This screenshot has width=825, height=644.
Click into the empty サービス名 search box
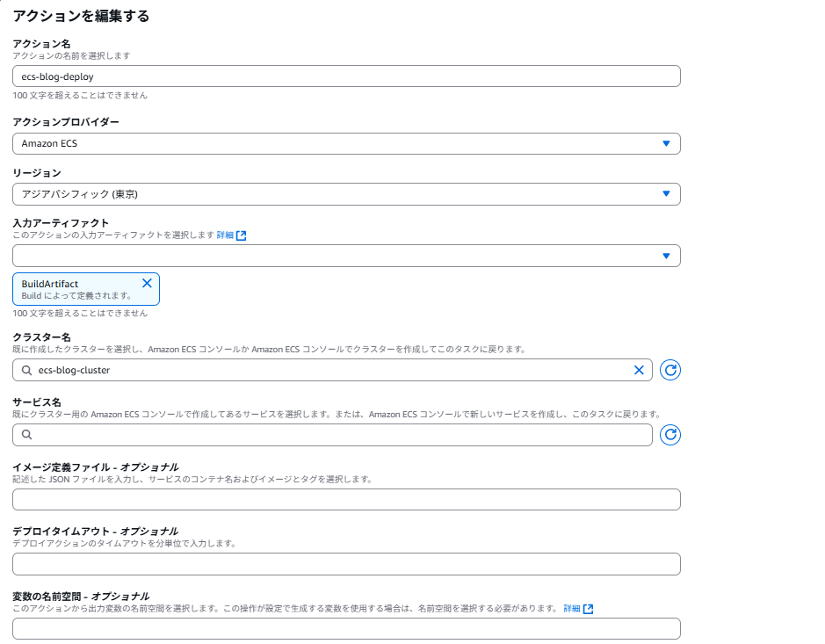(x=334, y=435)
